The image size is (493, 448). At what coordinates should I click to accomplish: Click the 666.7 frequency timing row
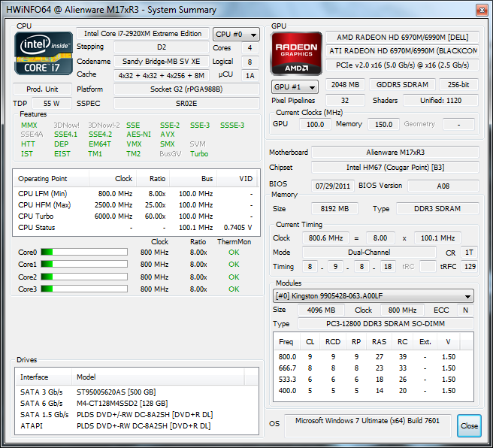374,368
